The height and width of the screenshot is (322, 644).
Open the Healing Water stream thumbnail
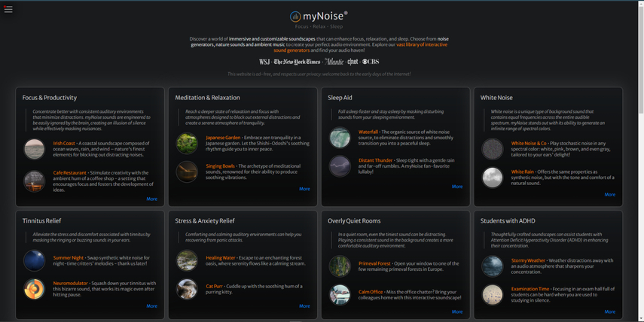coord(187,260)
